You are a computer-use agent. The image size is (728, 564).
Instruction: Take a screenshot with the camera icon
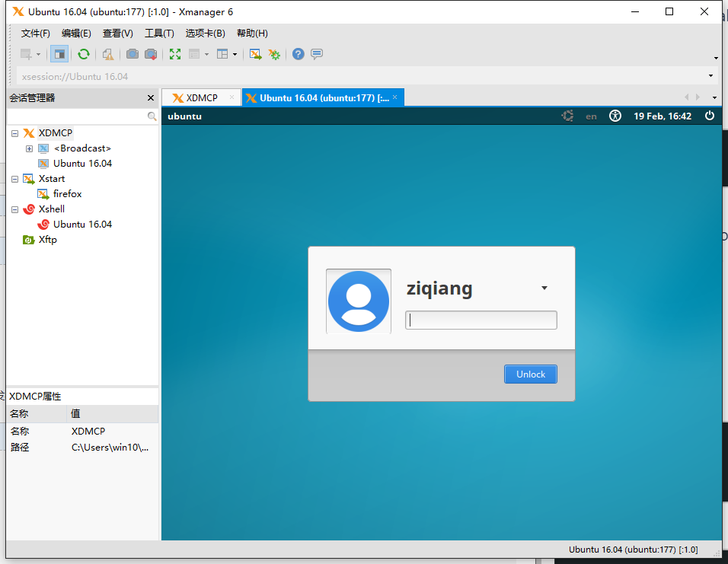133,54
